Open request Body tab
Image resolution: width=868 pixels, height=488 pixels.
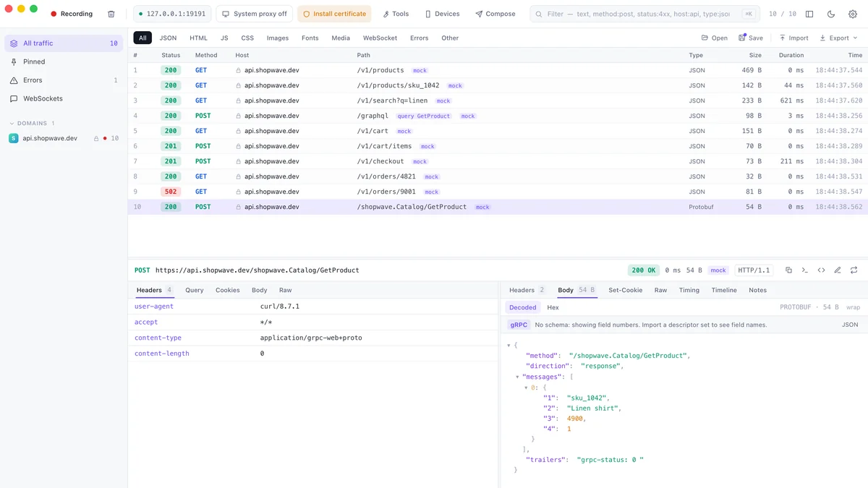pyautogui.click(x=260, y=290)
